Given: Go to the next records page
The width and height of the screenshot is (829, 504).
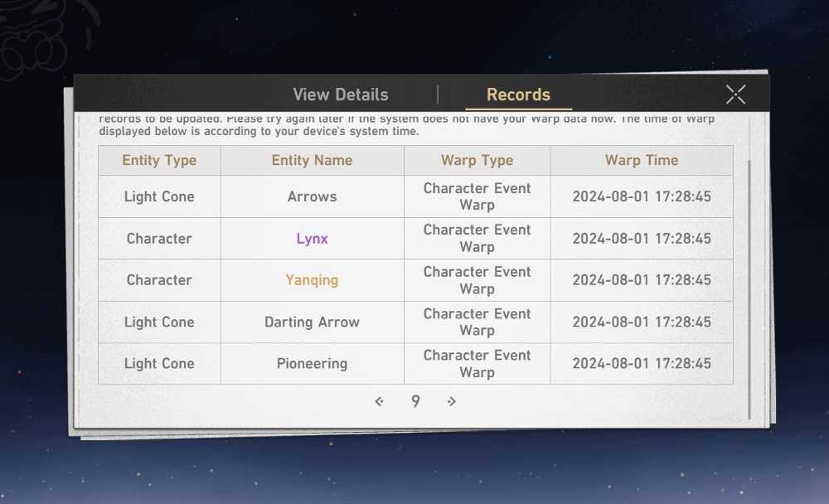Looking at the screenshot, I should coord(451,401).
